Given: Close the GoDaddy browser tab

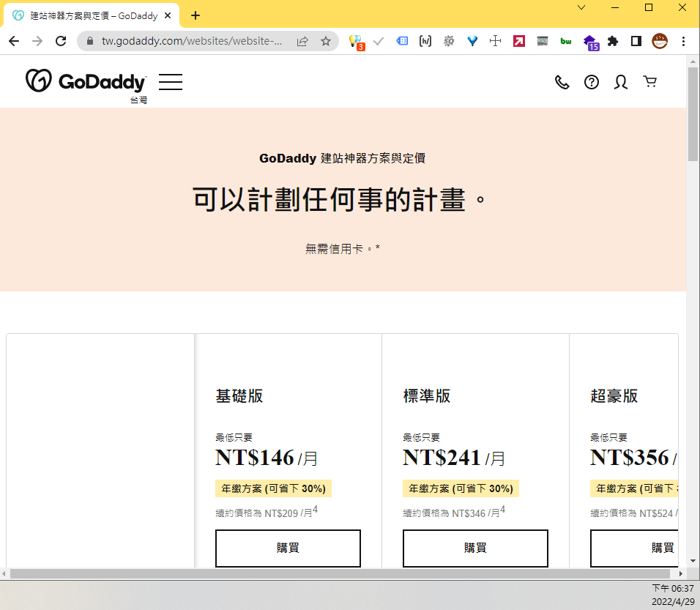Looking at the screenshot, I should [x=168, y=15].
